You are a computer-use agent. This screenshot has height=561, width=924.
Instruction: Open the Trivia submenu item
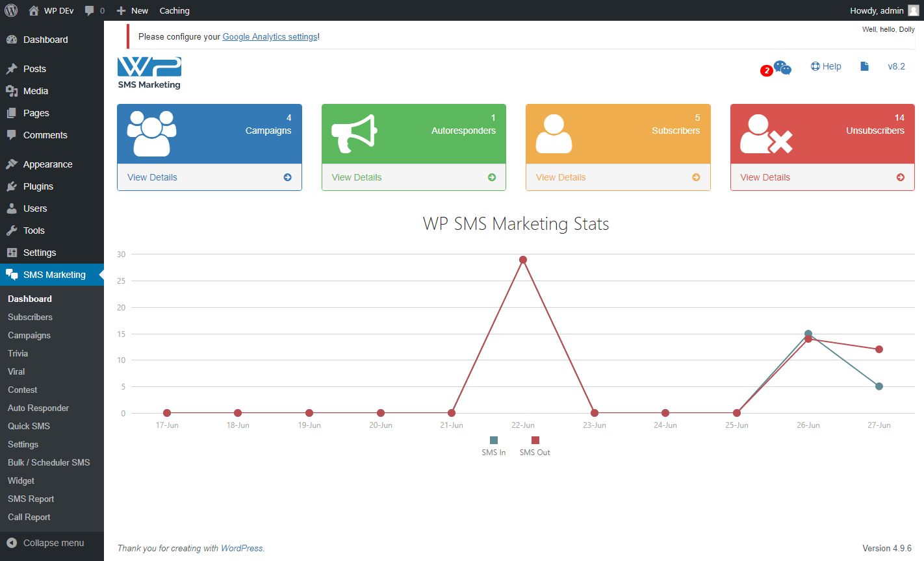18,353
